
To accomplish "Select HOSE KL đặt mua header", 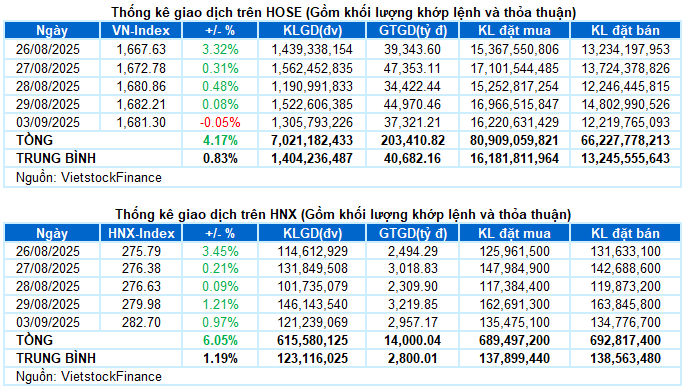I will click(x=514, y=31).
